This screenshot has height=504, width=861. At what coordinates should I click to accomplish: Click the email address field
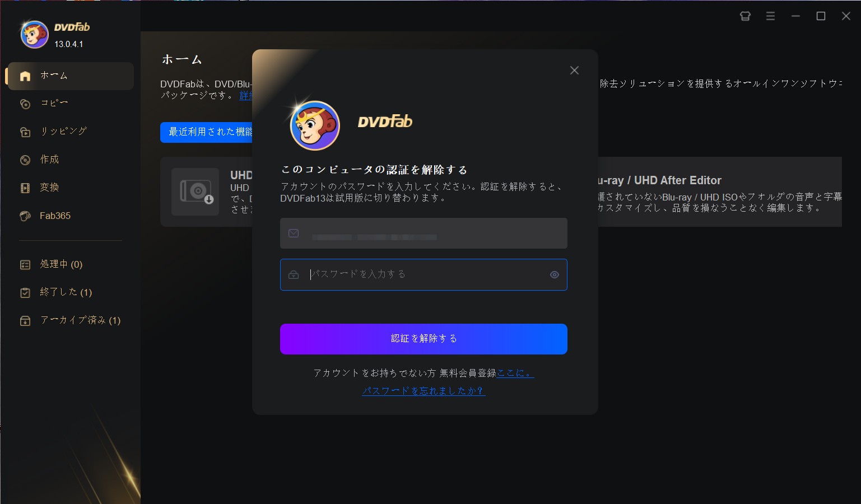pos(423,233)
